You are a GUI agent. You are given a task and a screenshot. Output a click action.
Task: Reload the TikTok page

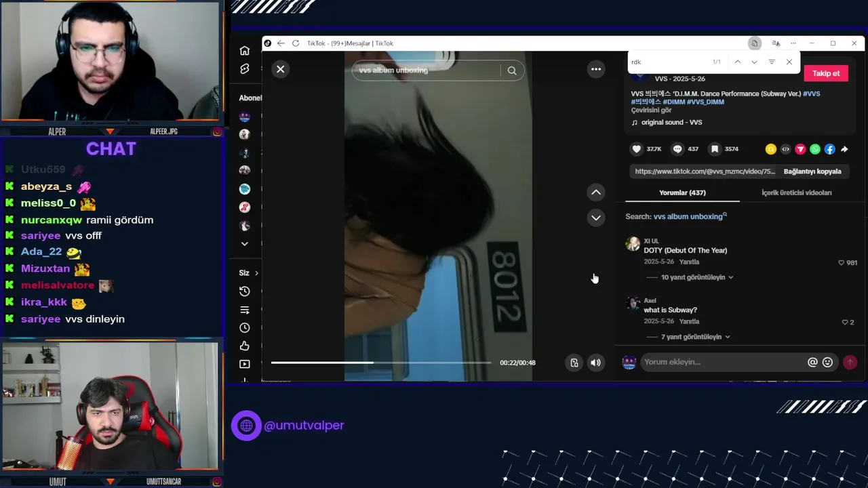pyautogui.click(x=296, y=43)
